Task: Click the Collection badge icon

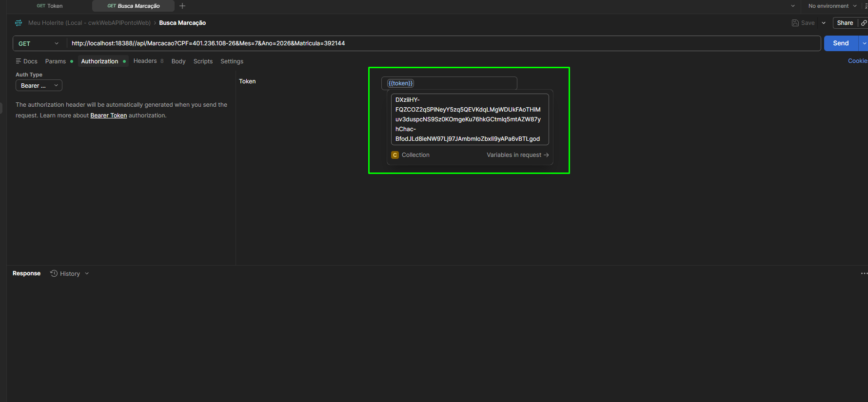Action: pos(395,155)
